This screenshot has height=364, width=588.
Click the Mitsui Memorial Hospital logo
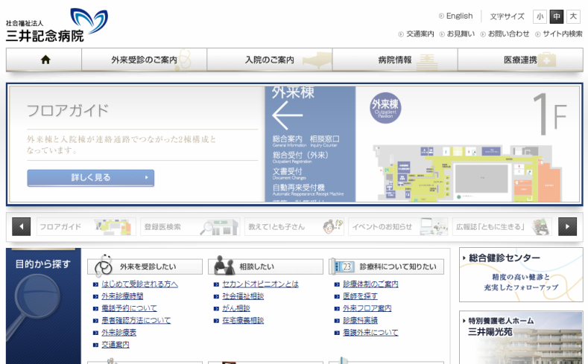pyautogui.click(x=57, y=25)
